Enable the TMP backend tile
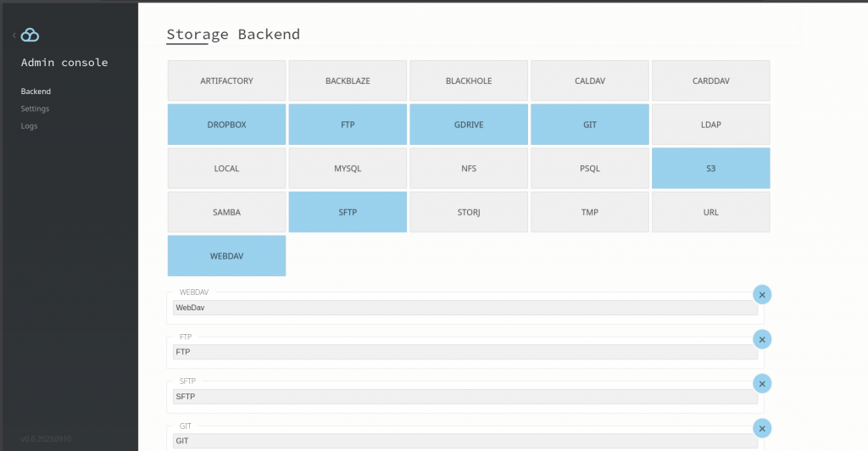The width and height of the screenshot is (868, 451). point(590,212)
